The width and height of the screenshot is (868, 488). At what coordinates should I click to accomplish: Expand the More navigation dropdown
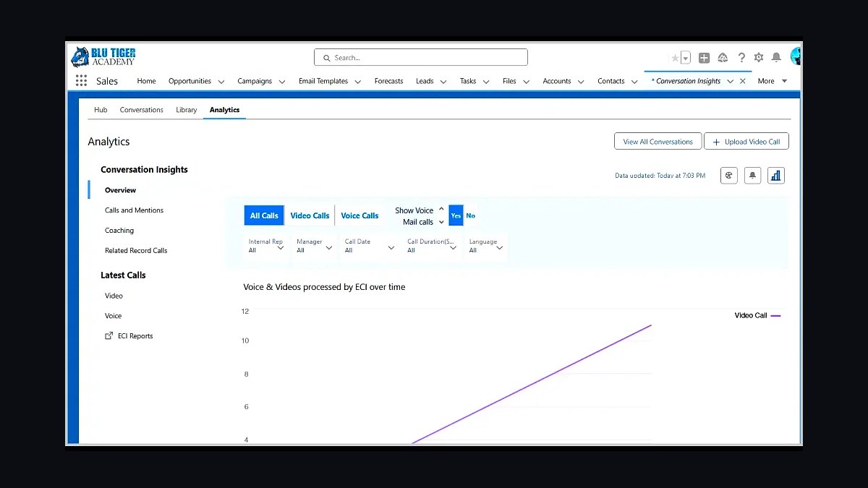[773, 81]
